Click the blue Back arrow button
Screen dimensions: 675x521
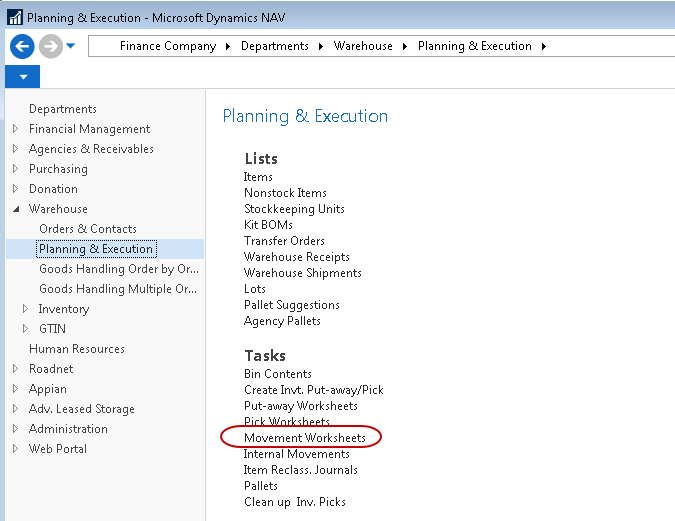[x=22, y=46]
